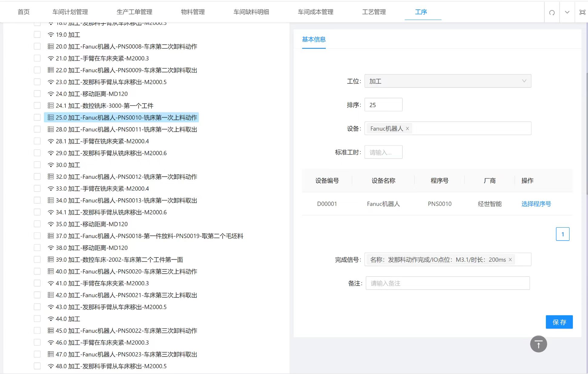Click list icon of 24.1 数控铣床 row
The height and width of the screenshot is (374, 588).
pos(51,106)
